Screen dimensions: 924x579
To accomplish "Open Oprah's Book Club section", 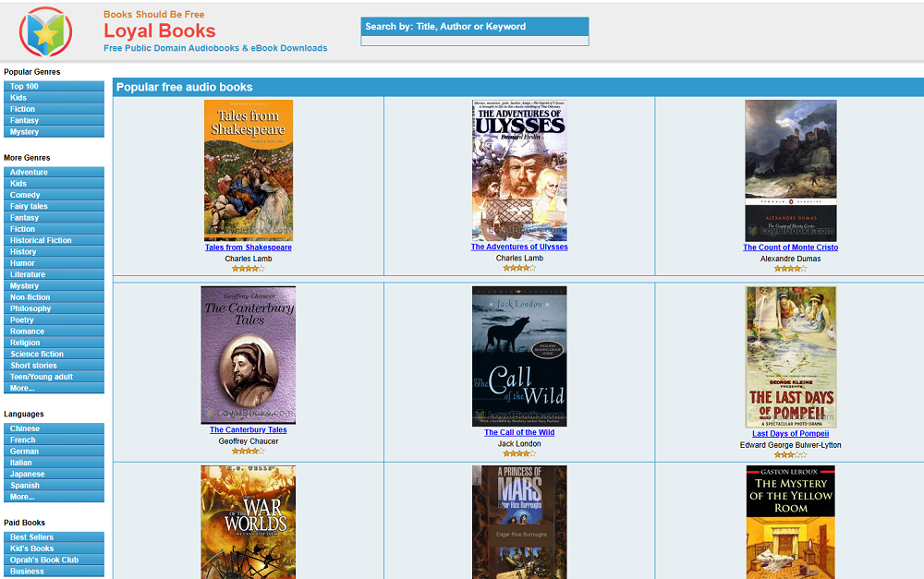I will tap(54, 561).
